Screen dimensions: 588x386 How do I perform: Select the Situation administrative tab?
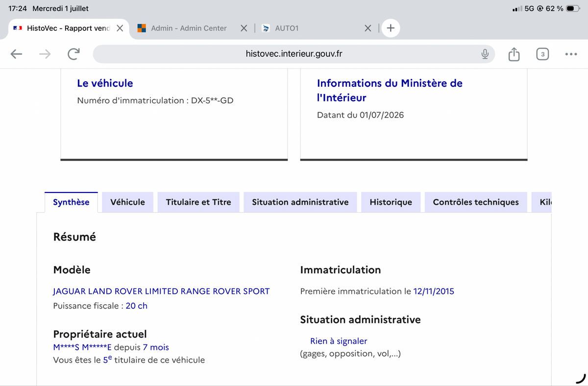click(300, 202)
